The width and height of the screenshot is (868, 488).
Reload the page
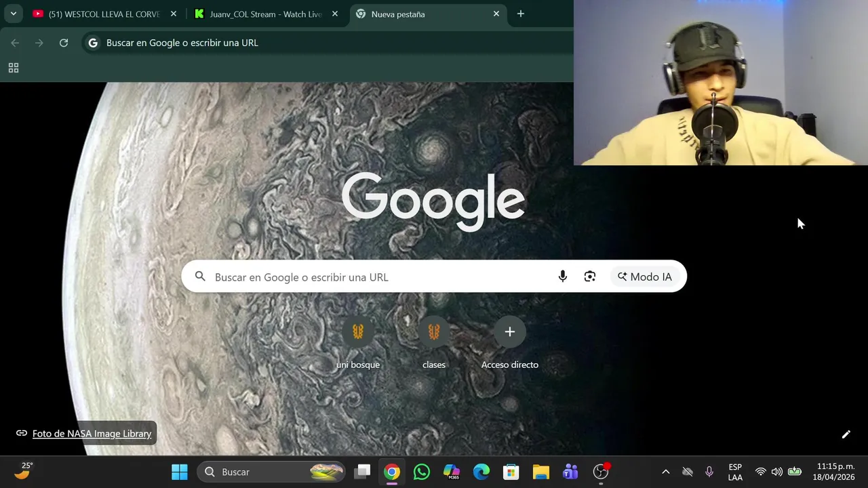click(64, 43)
